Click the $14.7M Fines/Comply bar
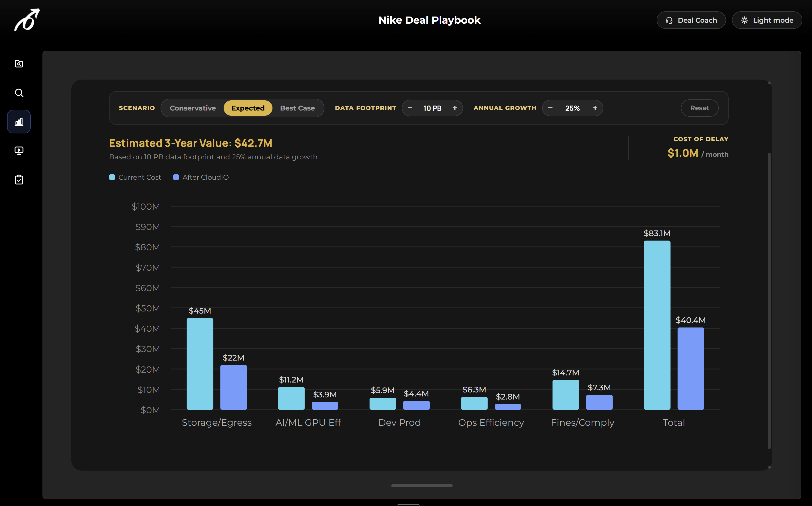812x506 pixels. [565, 395]
